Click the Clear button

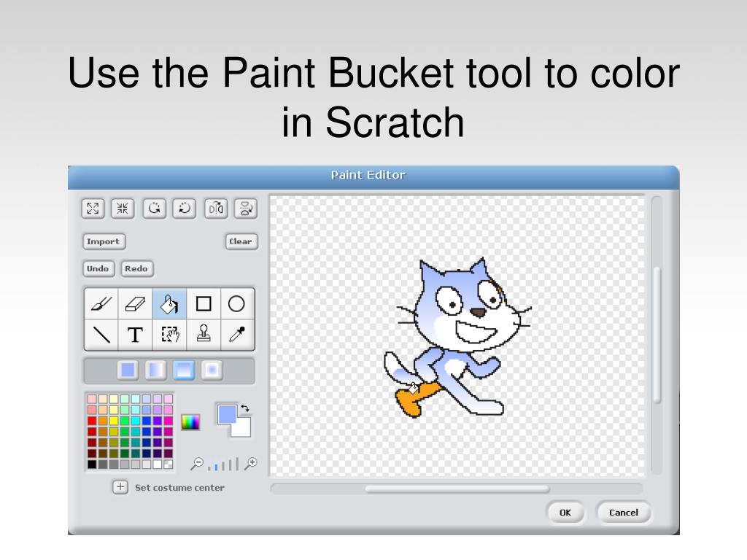(x=241, y=241)
